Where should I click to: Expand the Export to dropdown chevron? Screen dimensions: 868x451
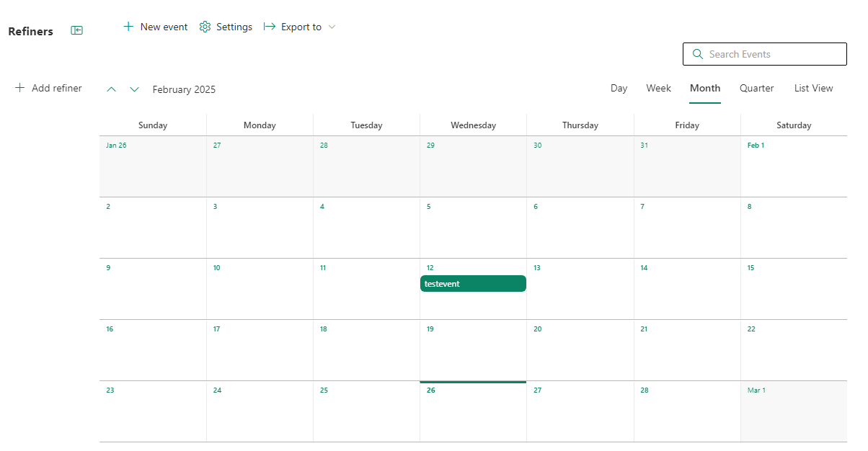332,27
